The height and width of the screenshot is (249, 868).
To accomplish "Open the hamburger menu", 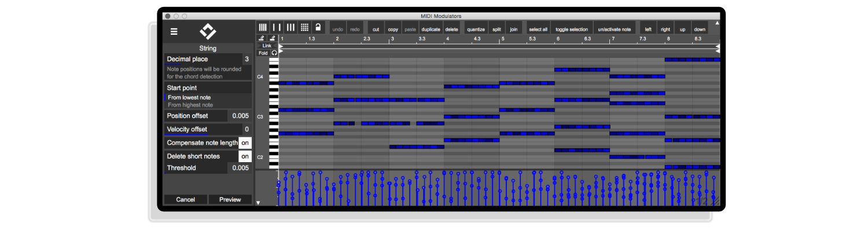I will click(x=174, y=32).
